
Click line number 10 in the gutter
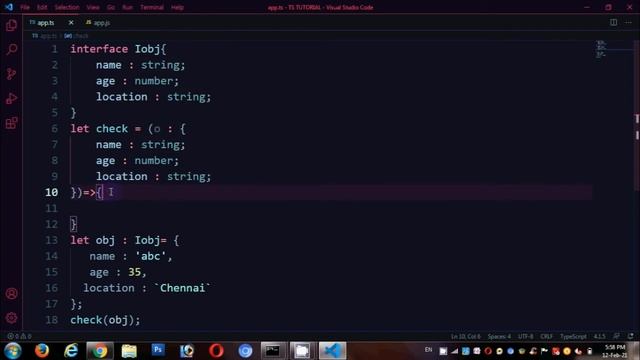point(51,192)
